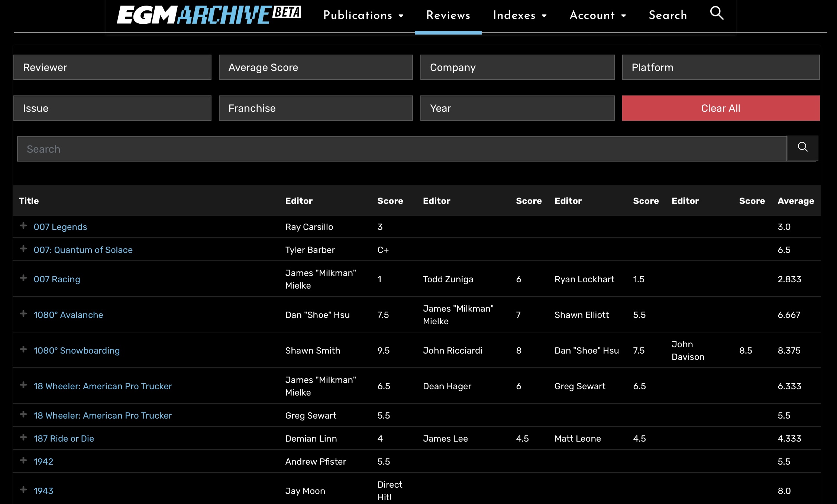The image size is (837, 504).
Task: Expand the 1080° Snowboarding row
Action: coord(23,349)
